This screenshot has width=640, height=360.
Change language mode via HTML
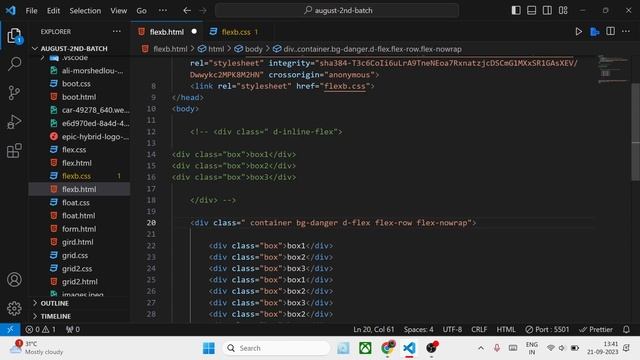(x=506, y=329)
